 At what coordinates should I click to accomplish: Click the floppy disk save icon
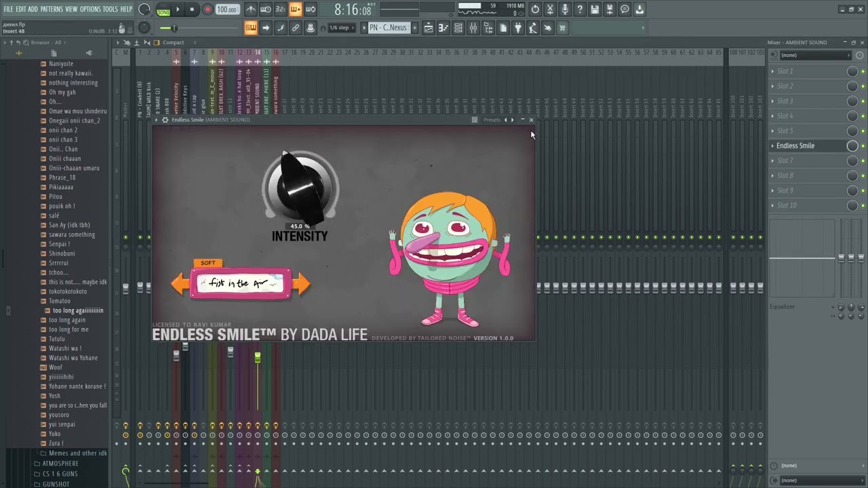click(595, 9)
